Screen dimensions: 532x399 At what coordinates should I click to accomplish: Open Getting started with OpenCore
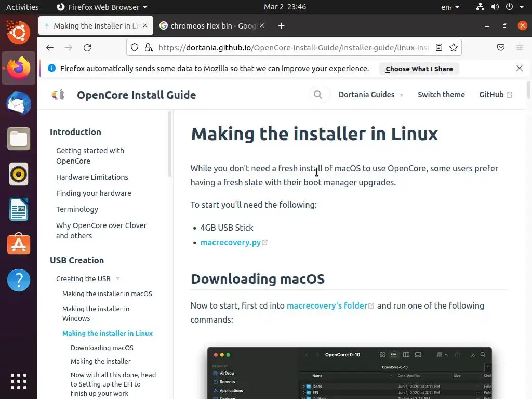tap(90, 156)
